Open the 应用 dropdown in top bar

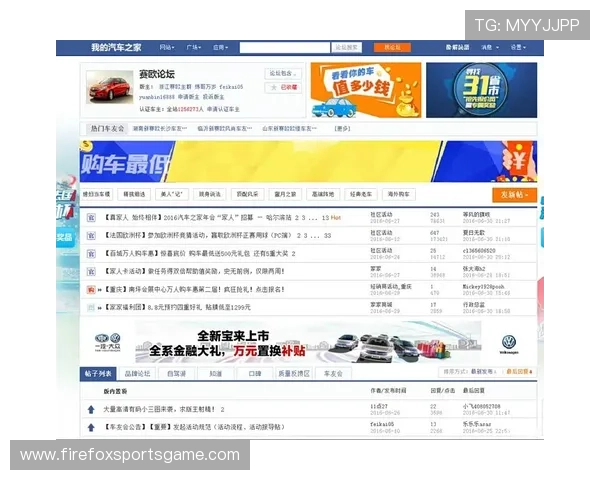click(220, 47)
